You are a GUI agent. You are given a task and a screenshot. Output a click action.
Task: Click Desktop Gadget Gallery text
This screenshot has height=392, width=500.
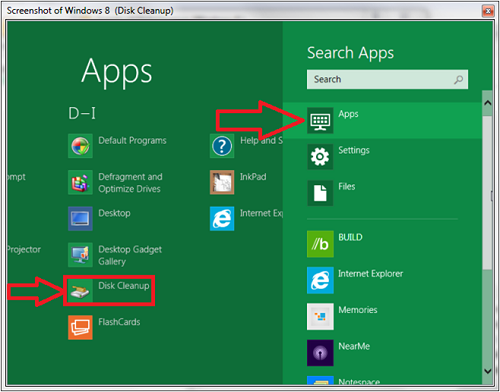tap(130, 255)
